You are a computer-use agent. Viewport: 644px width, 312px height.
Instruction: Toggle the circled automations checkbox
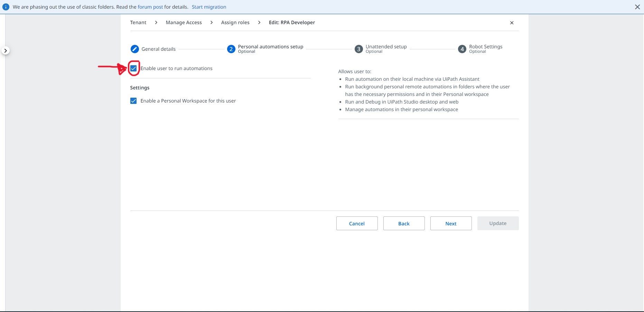coord(133,68)
